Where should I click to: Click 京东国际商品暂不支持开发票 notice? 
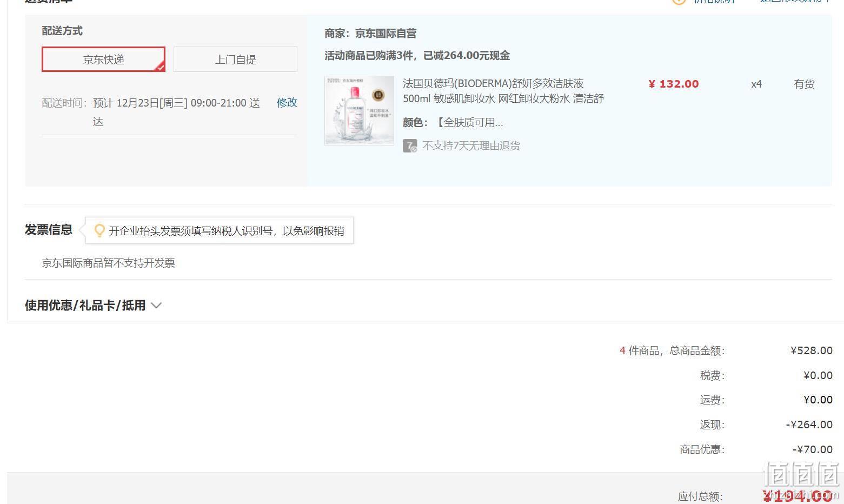(108, 263)
